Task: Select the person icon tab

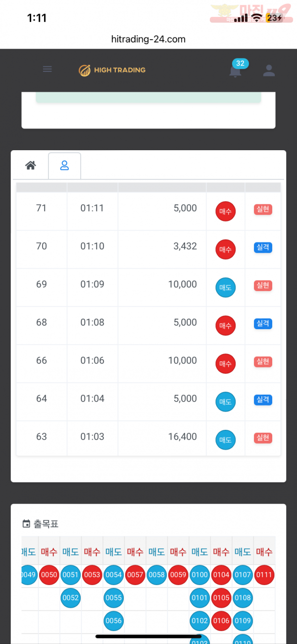Action: point(64,166)
